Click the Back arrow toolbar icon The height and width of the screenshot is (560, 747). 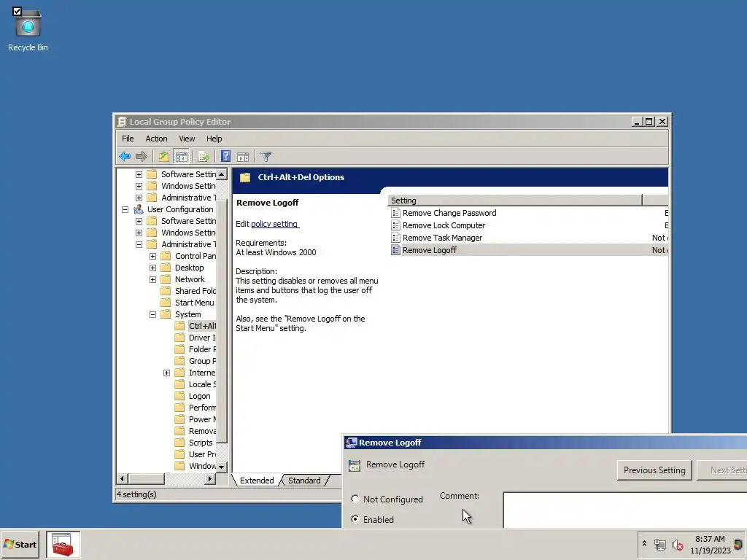click(x=125, y=156)
